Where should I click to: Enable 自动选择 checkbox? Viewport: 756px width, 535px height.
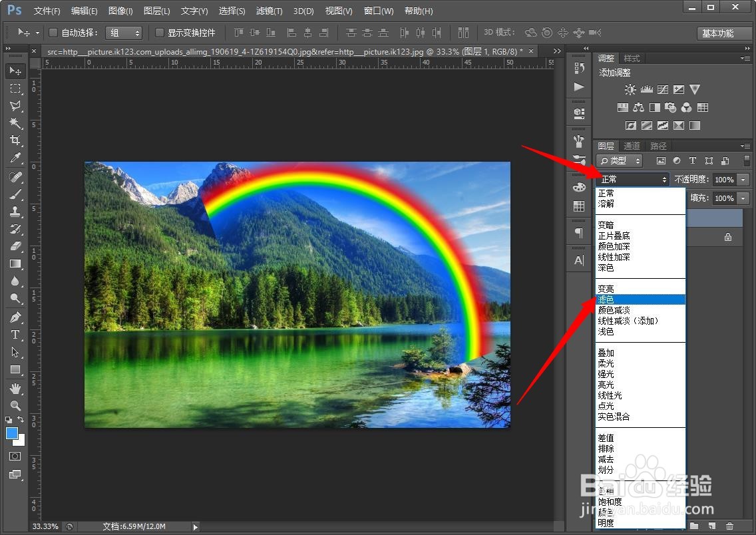tap(53, 33)
